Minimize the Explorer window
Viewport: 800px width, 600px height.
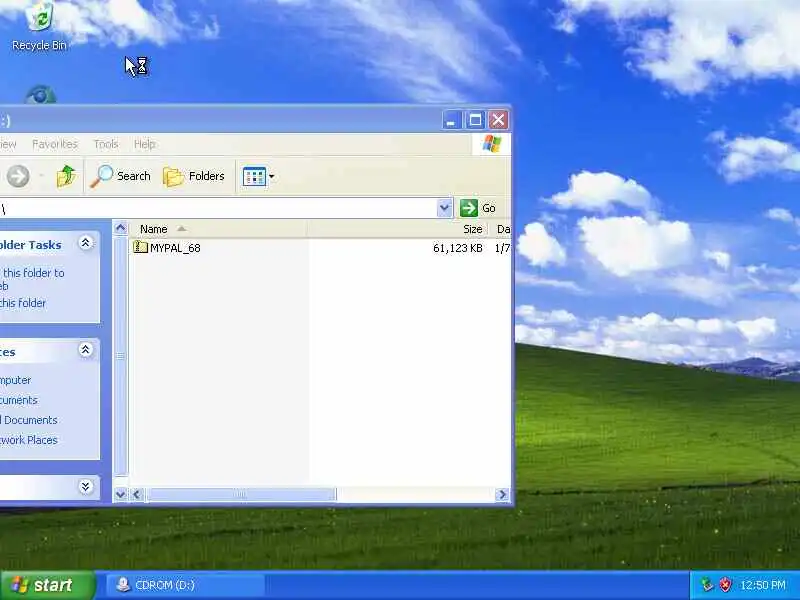click(451, 120)
